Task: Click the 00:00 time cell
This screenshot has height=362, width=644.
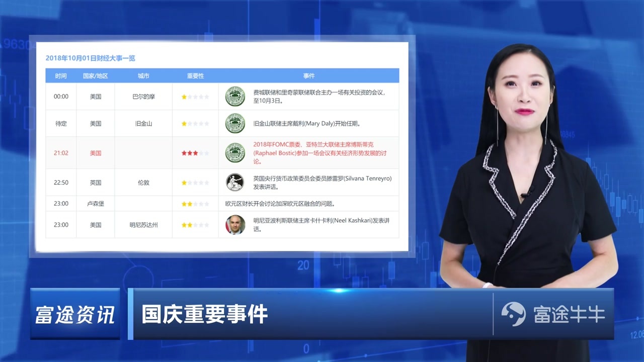Action: coord(61,97)
